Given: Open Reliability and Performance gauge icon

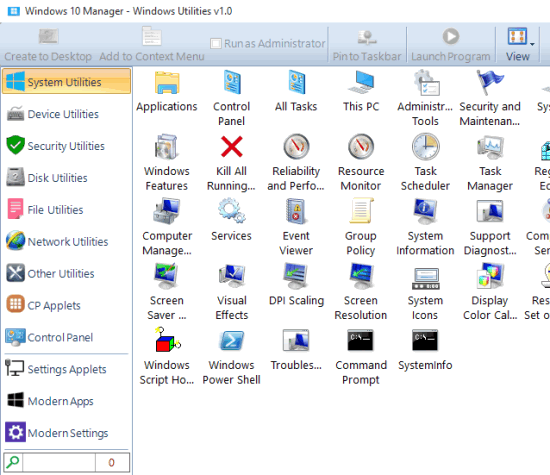Looking at the screenshot, I should click(296, 147).
